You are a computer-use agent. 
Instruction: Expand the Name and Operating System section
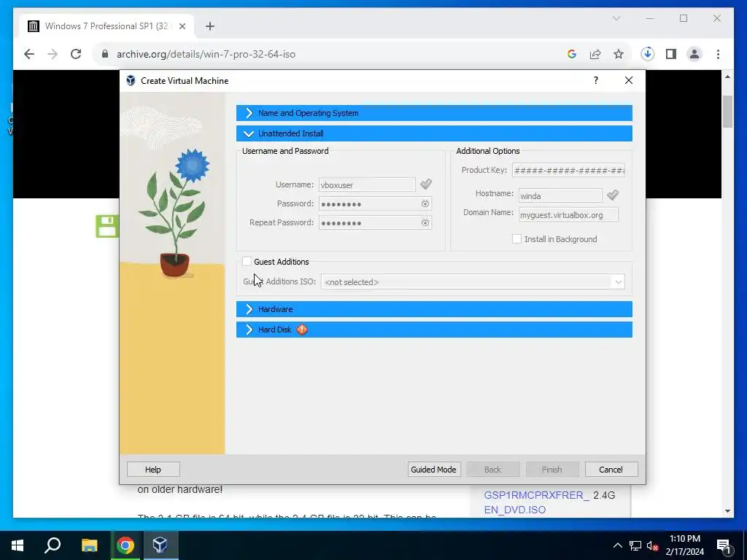(434, 113)
